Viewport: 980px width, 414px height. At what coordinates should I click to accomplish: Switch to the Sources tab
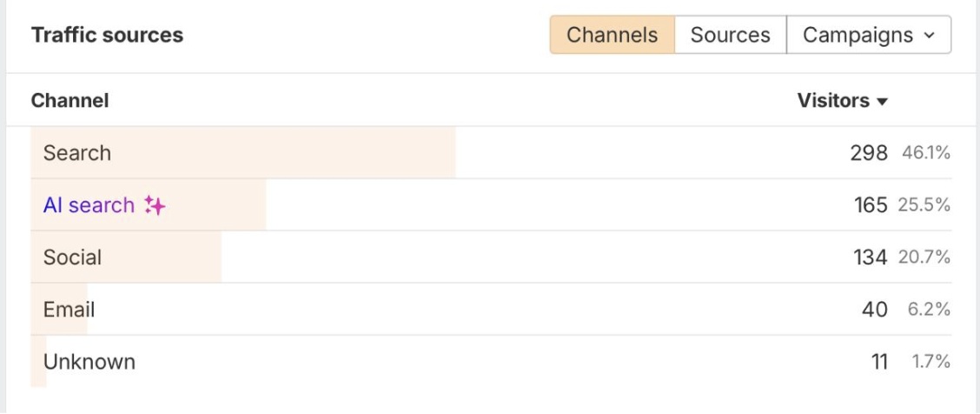[730, 36]
